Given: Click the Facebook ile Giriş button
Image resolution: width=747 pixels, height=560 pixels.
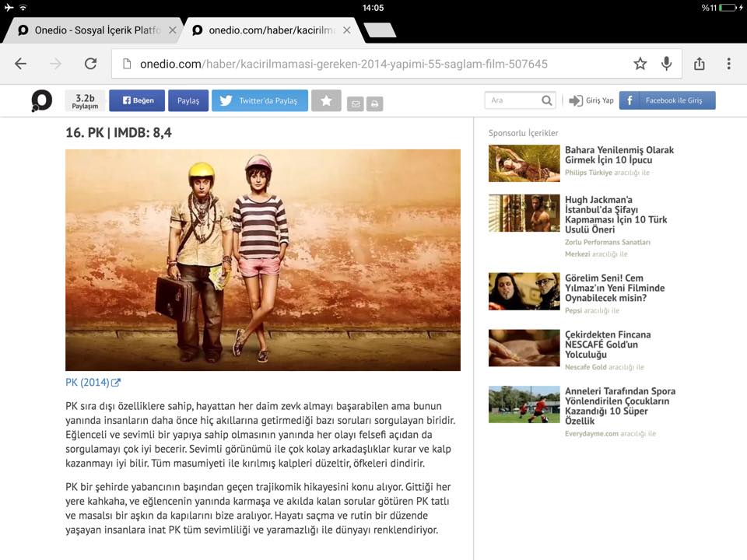Looking at the screenshot, I should 667,100.
